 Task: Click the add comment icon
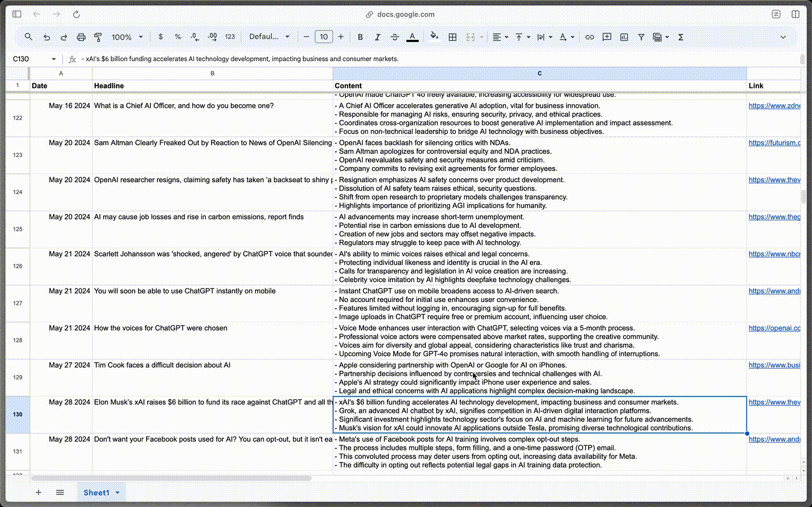(x=607, y=37)
